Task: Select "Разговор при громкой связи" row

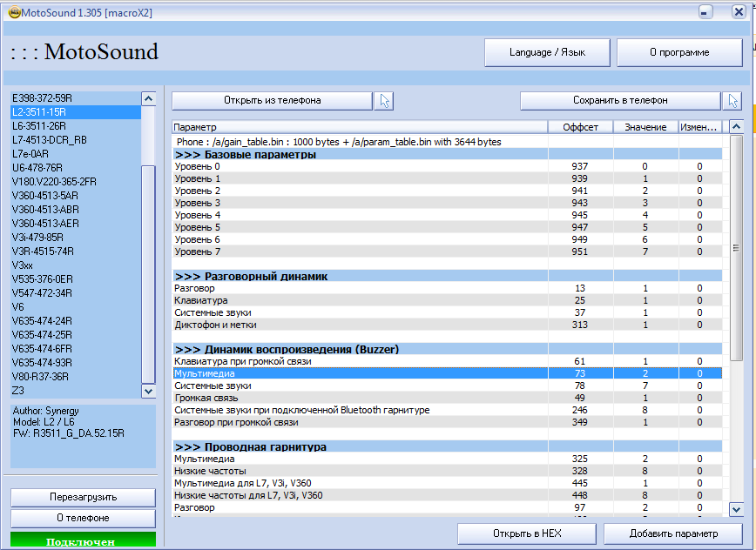Action: click(x=447, y=422)
